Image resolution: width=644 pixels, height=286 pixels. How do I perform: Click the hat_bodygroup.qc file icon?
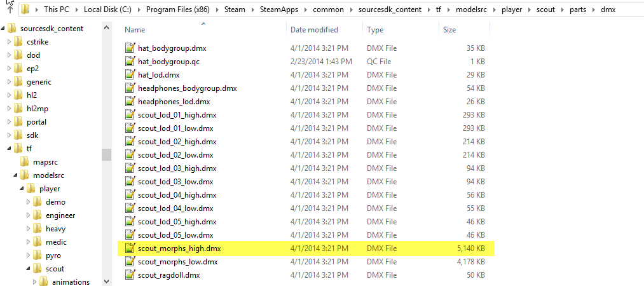130,62
